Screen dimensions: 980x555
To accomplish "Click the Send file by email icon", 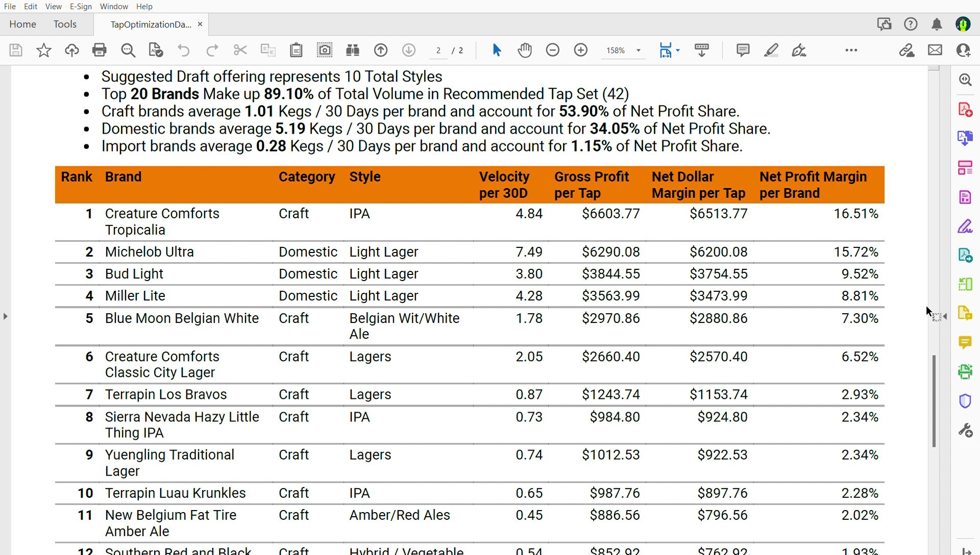I will [935, 50].
